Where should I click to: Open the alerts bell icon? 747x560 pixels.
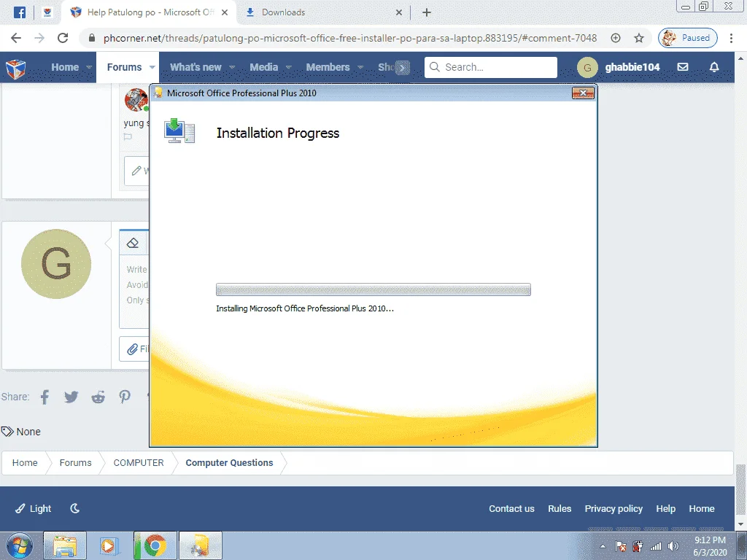coord(714,67)
